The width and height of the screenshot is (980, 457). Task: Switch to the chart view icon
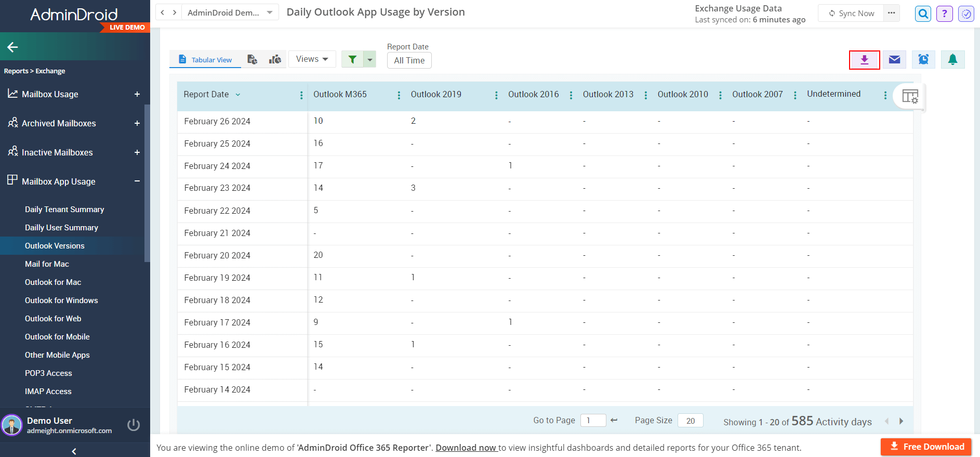click(275, 60)
